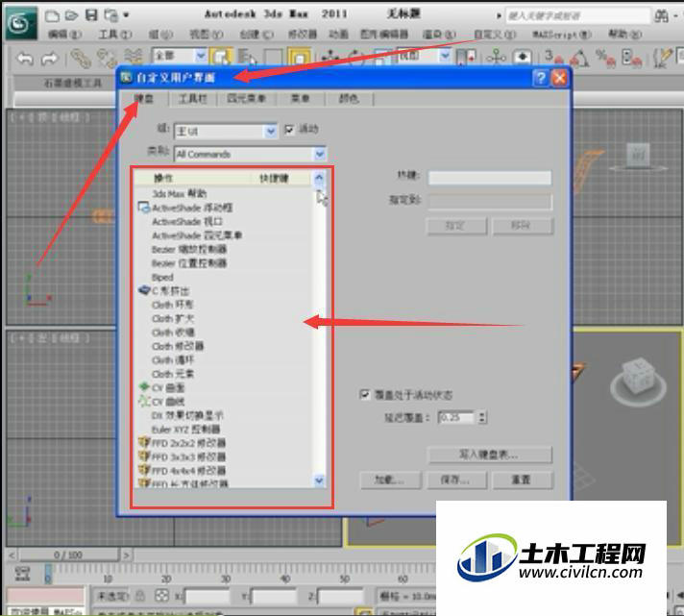Click the time slider right arrow
Screen dimensions: 684x616
coord(126,554)
